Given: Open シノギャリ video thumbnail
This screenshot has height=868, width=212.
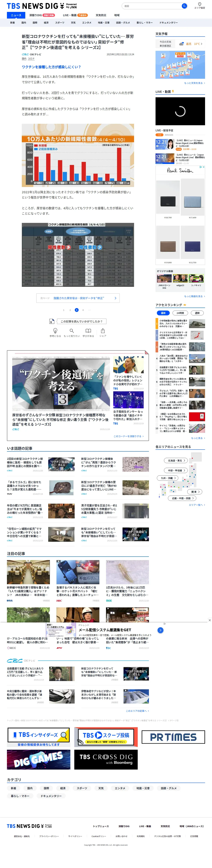Looking at the screenshot, I should 196,278.
